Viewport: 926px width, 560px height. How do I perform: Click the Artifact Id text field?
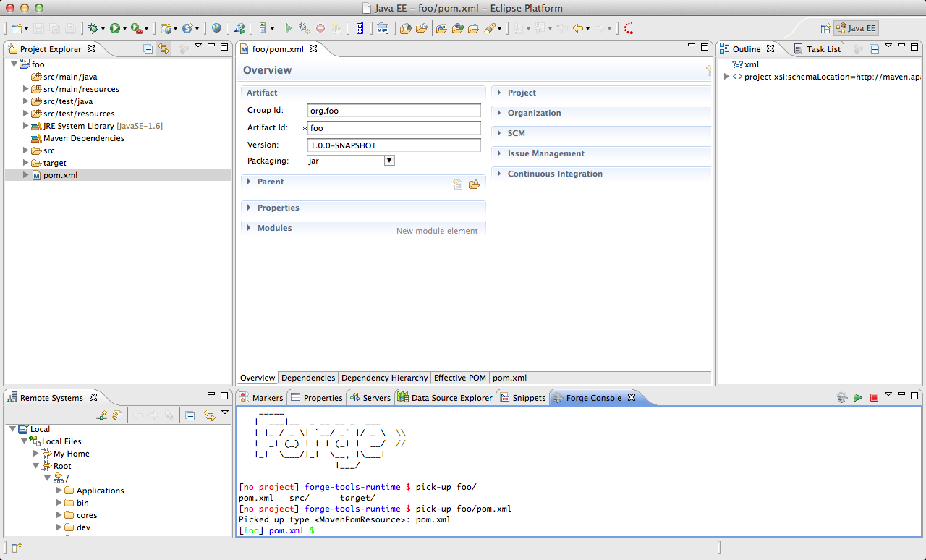(394, 128)
